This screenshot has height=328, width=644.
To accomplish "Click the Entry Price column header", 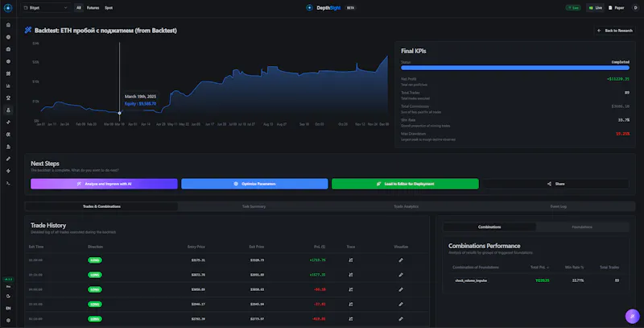I will (196, 247).
